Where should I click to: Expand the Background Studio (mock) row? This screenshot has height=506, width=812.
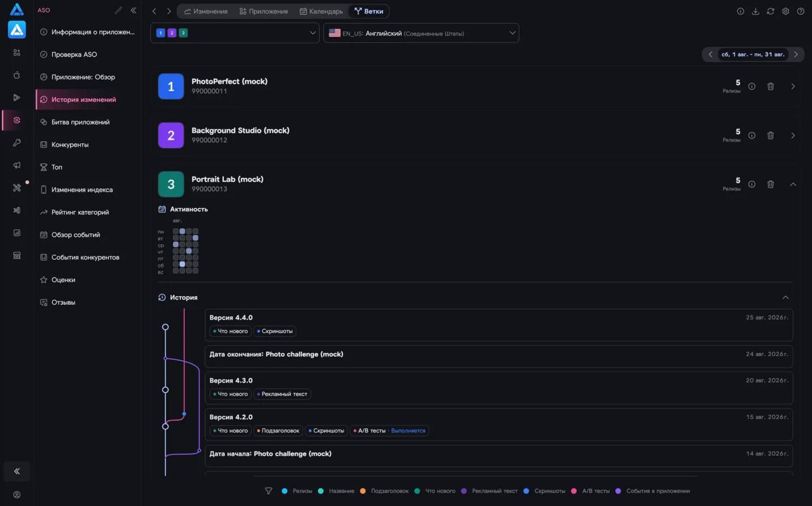coord(793,135)
